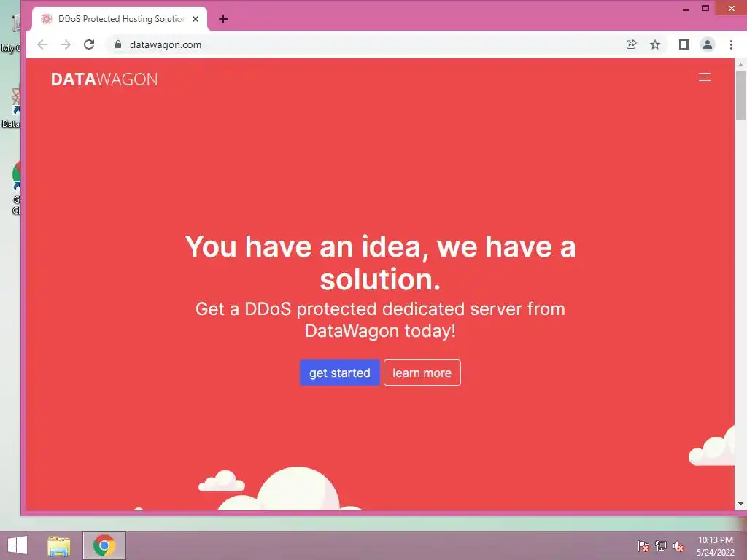Click the muted speaker tray icon

pos(678,546)
